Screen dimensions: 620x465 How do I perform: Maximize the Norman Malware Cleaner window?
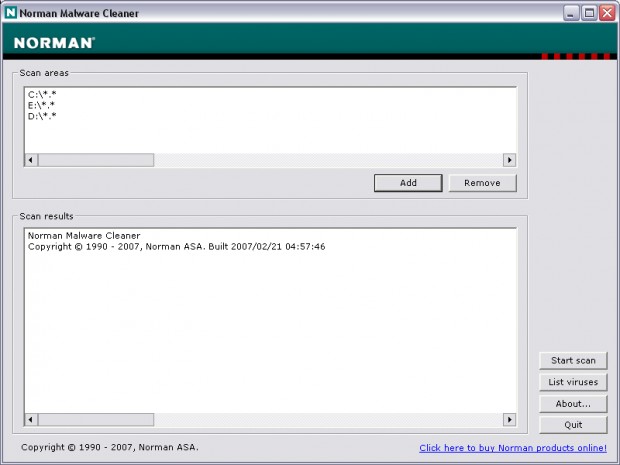pyautogui.click(x=589, y=13)
